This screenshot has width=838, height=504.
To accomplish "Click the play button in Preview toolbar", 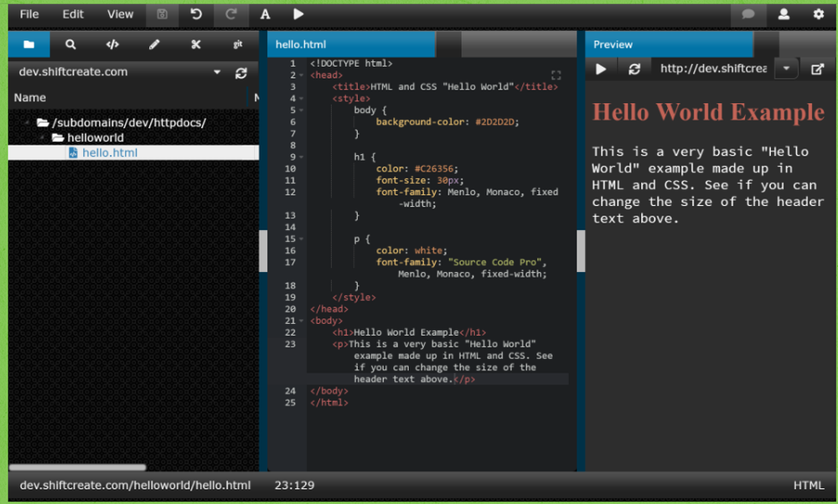I will (x=601, y=69).
